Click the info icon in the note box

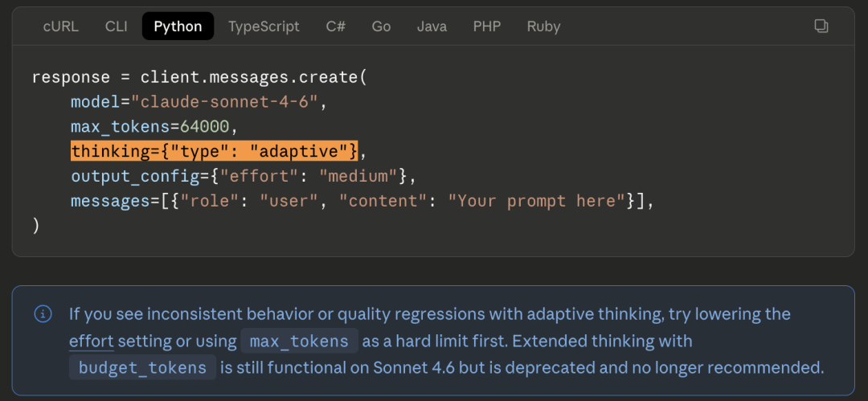pyautogui.click(x=43, y=314)
